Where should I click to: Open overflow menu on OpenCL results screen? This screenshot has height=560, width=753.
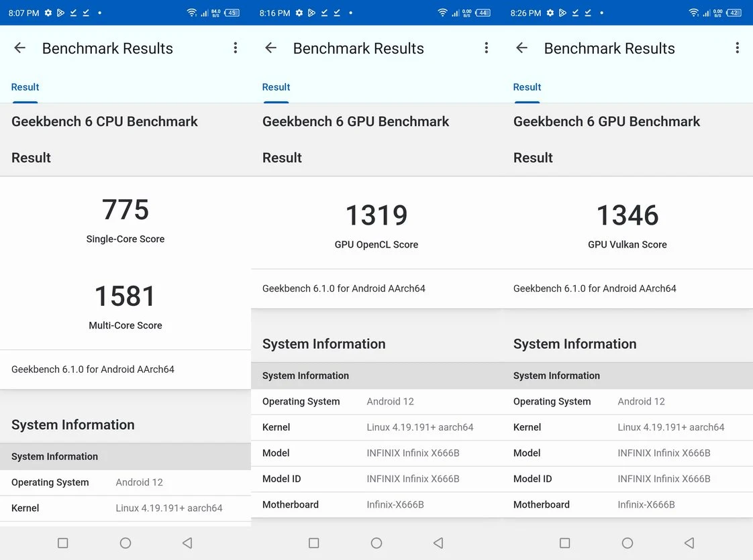click(x=487, y=48)
